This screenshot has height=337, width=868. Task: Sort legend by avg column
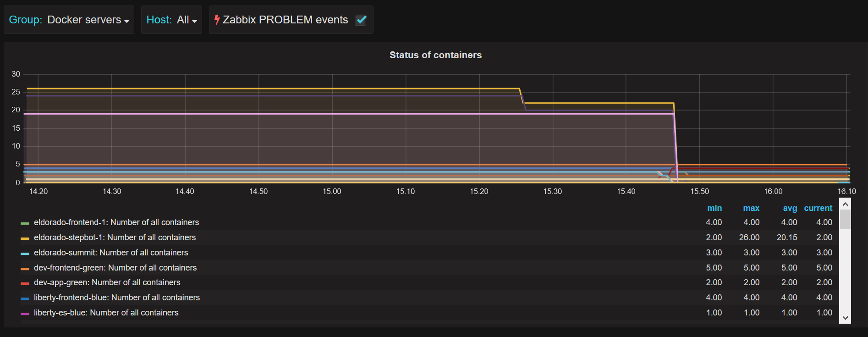(x=790, y=208)
